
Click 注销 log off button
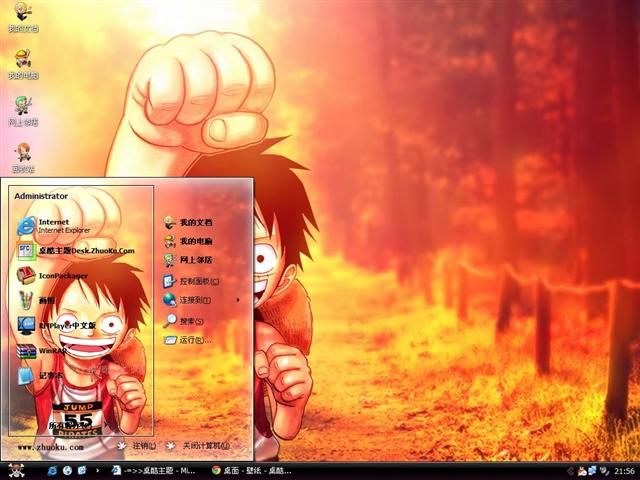pyautogui.click(x=137, y=446)
